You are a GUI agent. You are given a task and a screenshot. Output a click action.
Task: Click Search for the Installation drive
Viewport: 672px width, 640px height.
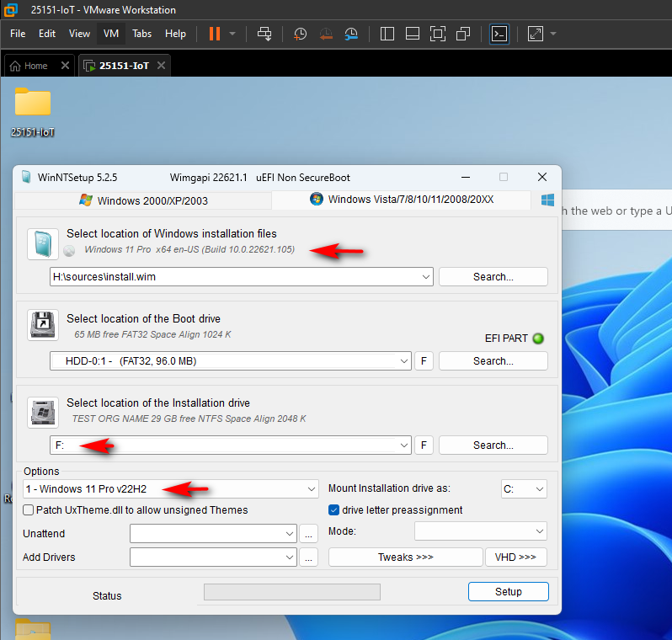(493, 445)
